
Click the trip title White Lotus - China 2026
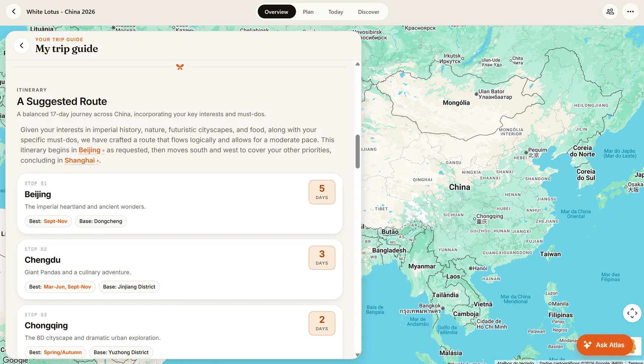[x=61, y=12]
